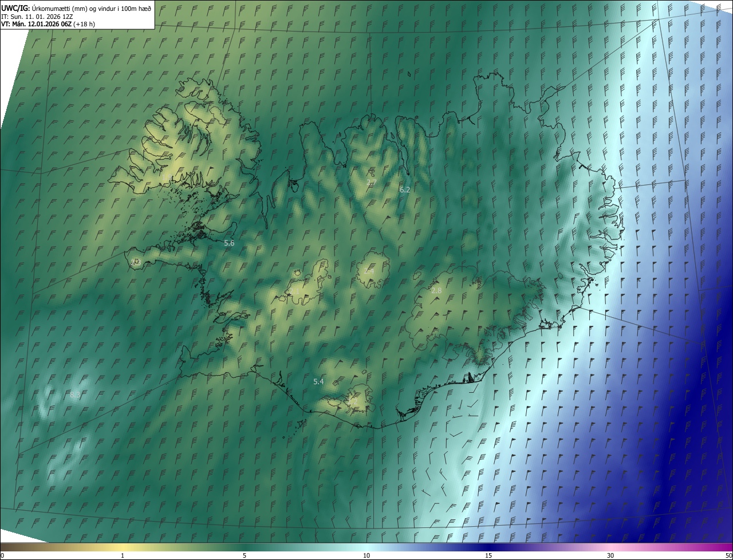Click the 50 label on the color scale
Screen dimensions: 733x560
(728, 556)
